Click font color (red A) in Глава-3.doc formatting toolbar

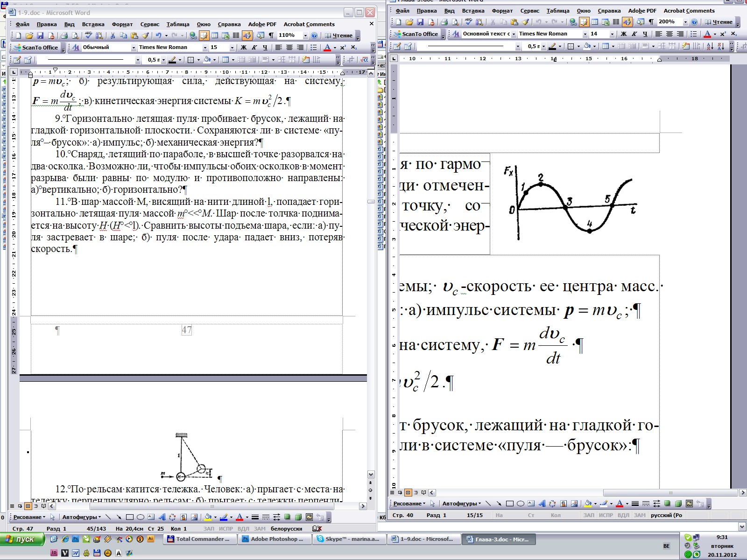coord(707,34)
